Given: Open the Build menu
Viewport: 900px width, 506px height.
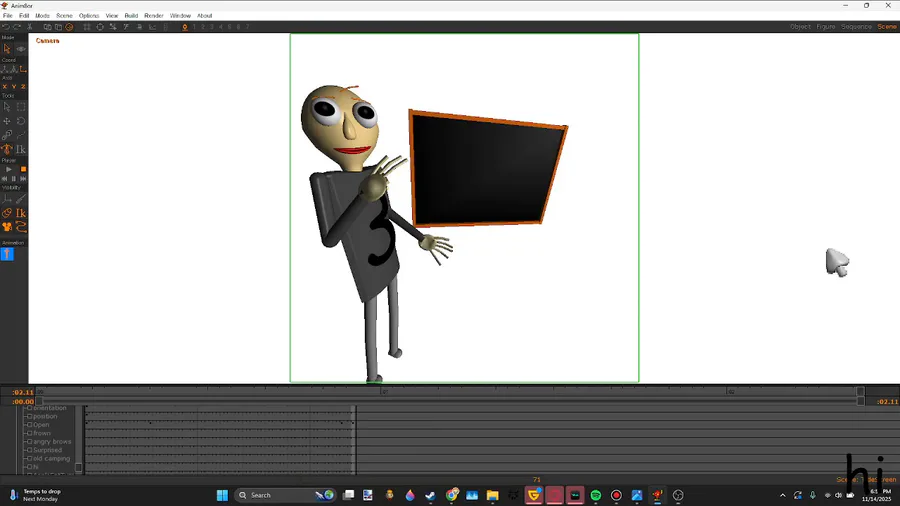Looking at the screenshot, I should [x=131, y=15].
